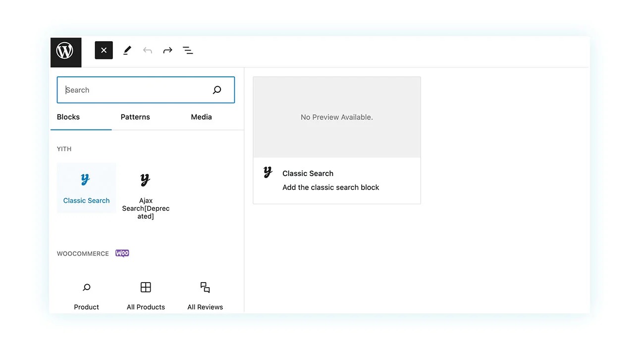The width and height of the screenshot is (644, 357).
Task: Switch to the Blocks tab
Action: (x=68, y=117)
